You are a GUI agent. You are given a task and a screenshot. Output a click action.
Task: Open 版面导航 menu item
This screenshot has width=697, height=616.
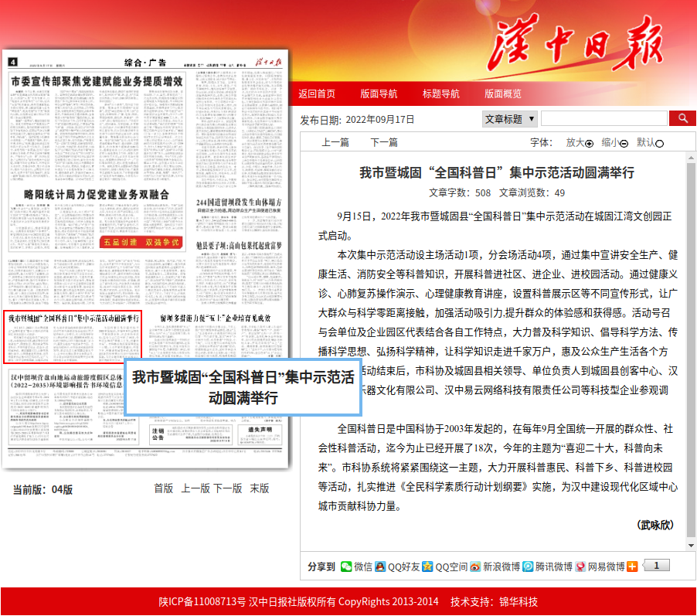pos(379,94)
